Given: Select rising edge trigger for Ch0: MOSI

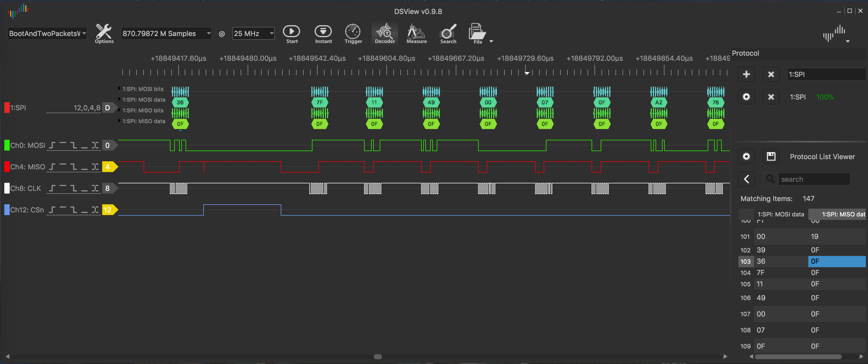Looking at the screenshot, I should [52, 145].
